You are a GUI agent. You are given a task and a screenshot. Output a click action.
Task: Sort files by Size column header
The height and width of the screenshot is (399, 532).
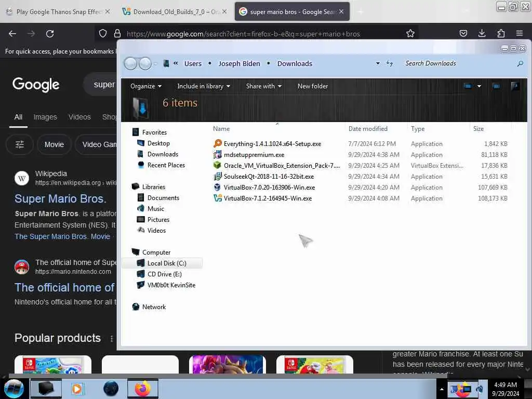tap(478, 129)
